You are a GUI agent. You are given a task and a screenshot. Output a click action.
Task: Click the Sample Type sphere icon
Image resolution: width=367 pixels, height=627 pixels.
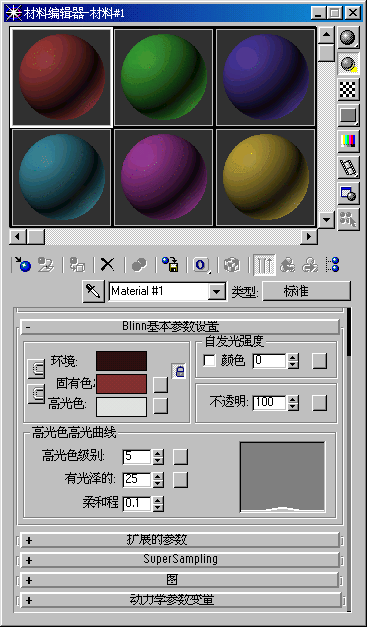(348, 38)
